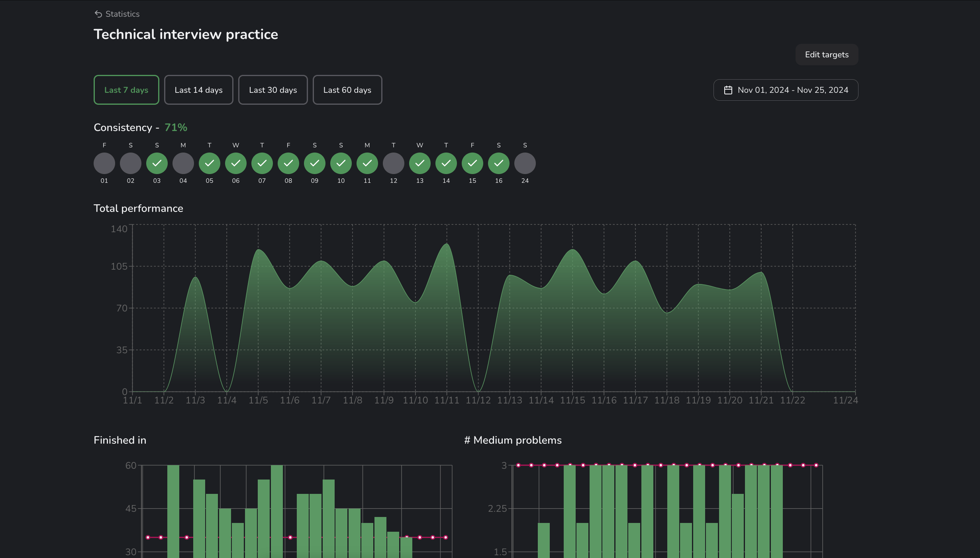Click the 11/24 x-axis label
This screenshot has height=558, width=980.
845,400
